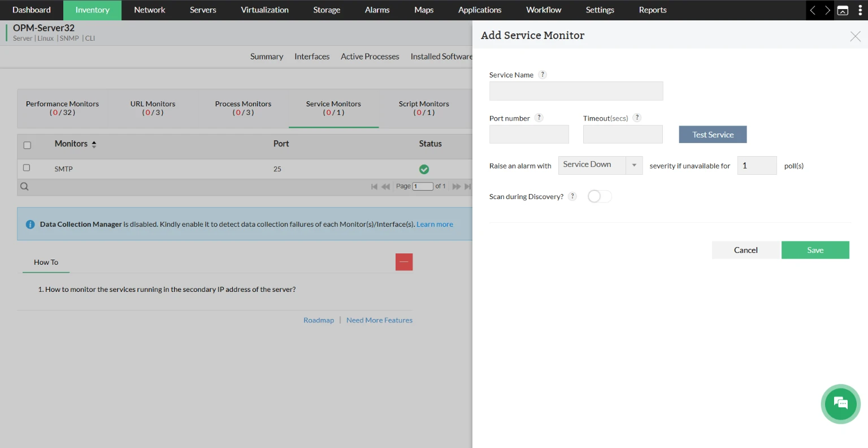Close the Add Service Monitor panel
This screenshot has width=868, height=448.
[855, 36]
